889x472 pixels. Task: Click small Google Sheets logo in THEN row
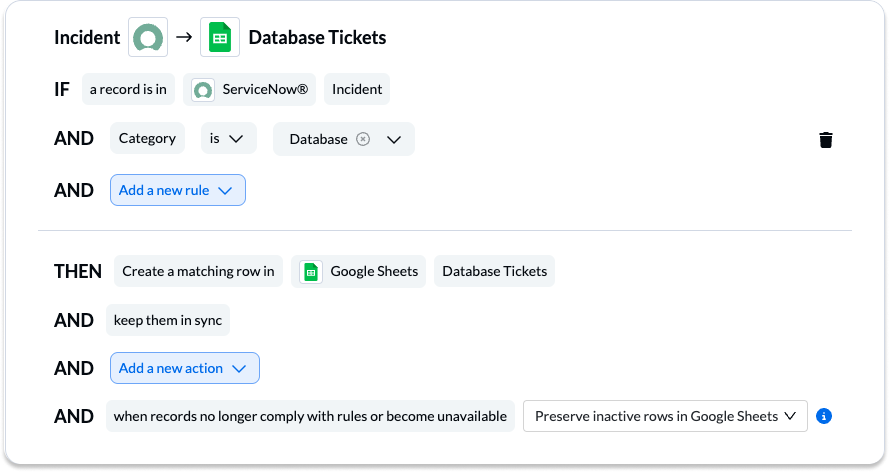311,272
